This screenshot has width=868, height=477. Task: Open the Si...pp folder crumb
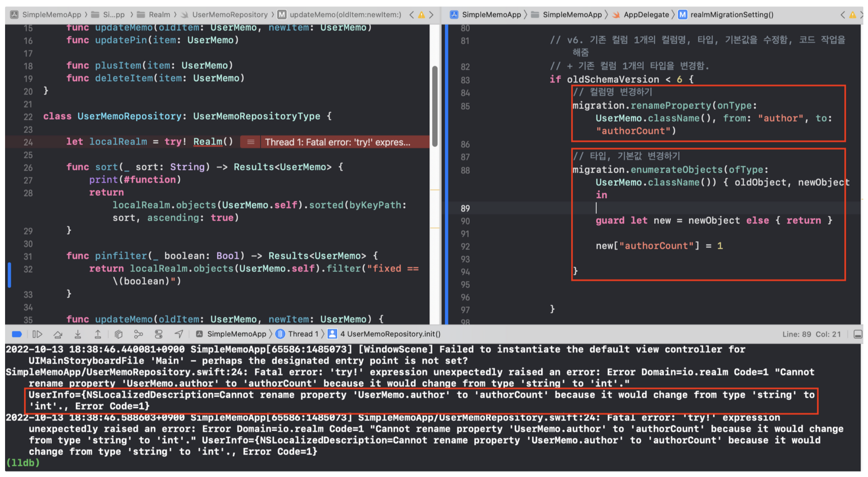(x=108, y=15)
